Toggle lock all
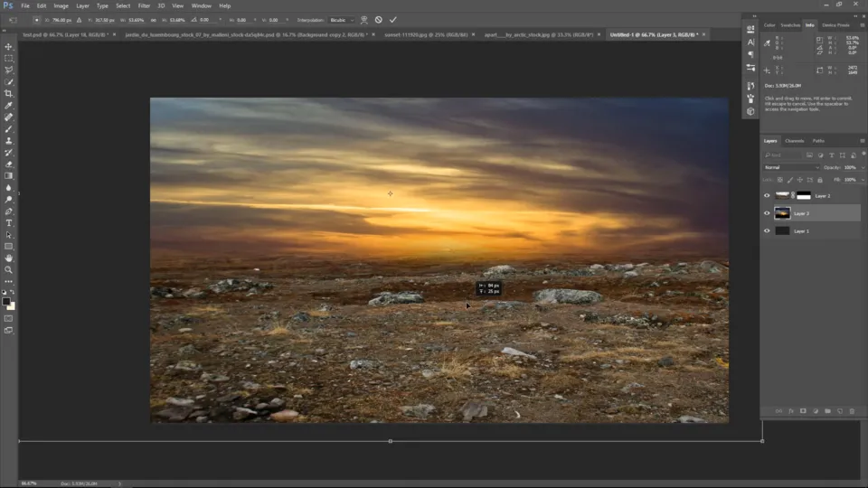The width and height of the screenshot is (868, 488). 820,180
